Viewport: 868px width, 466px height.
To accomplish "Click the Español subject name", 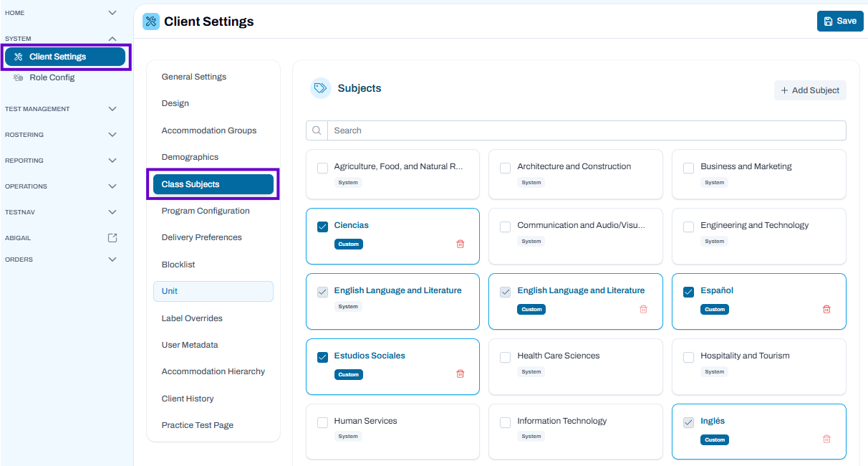I will pyautogui.click(x=717, y=290).
